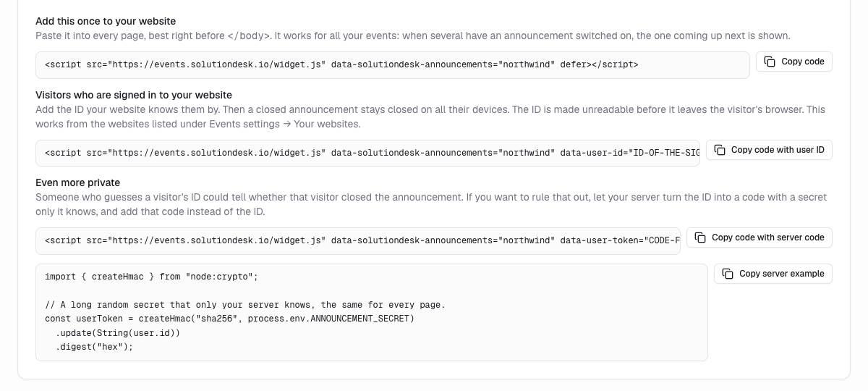The width and height of the screenshot is (868, 391).
Task: Click the import createHmac line in server example
Action: pyautogui.click(x=151, y=277)
